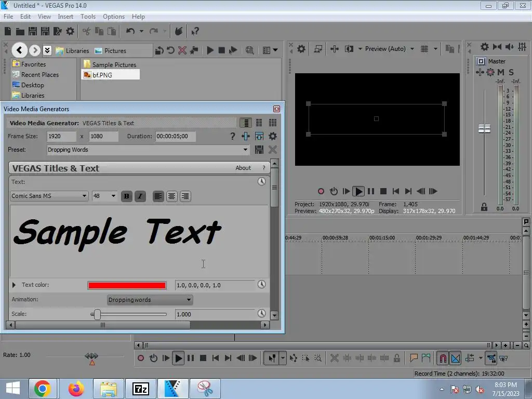
Task: Save the preset with the floppy icon
Action: [259, 150]
